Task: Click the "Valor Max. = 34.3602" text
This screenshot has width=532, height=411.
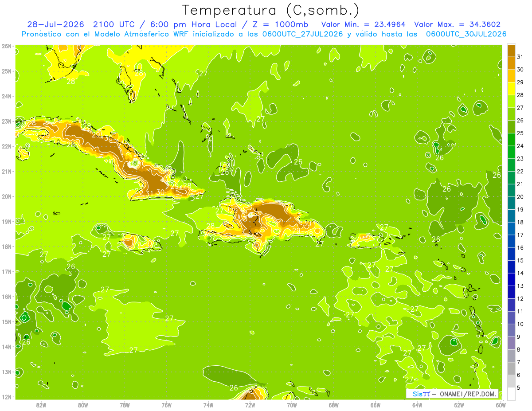Action: pyautogui.click(x=457, y=24)
